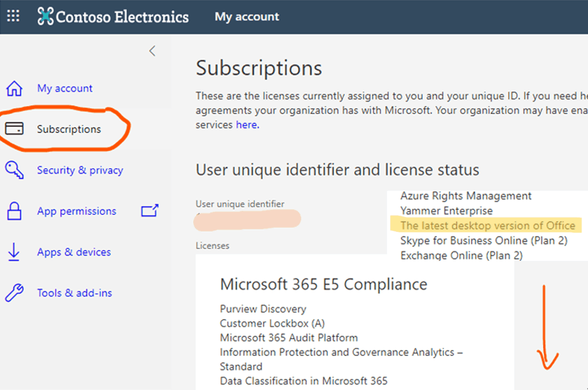Image resolution: width=588 pixels, height=390 pixels.
Task: Click the Contoso Electronics header title
Action: [122, 17]
